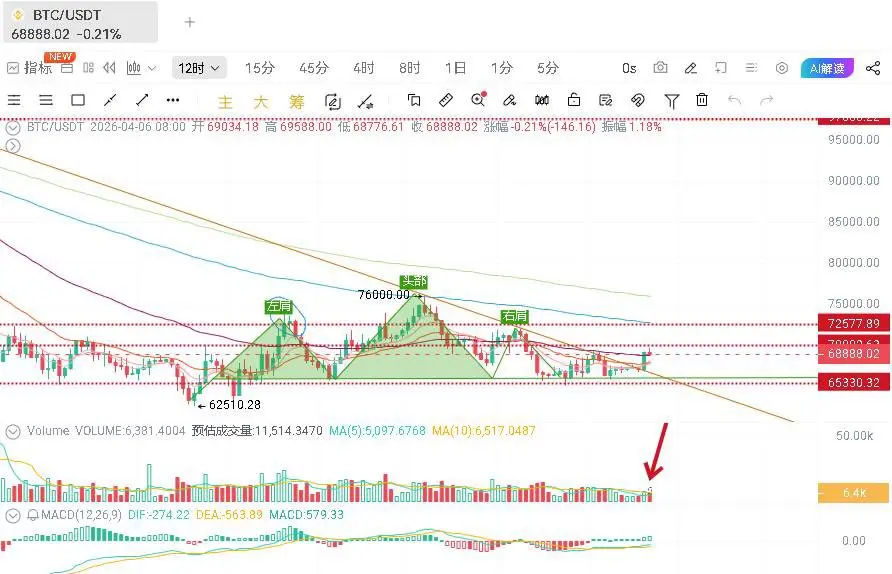Viewport: 892px width, 574px height.
Task: Click the 76000.00 high price annotation
Action: click(383, 295)
